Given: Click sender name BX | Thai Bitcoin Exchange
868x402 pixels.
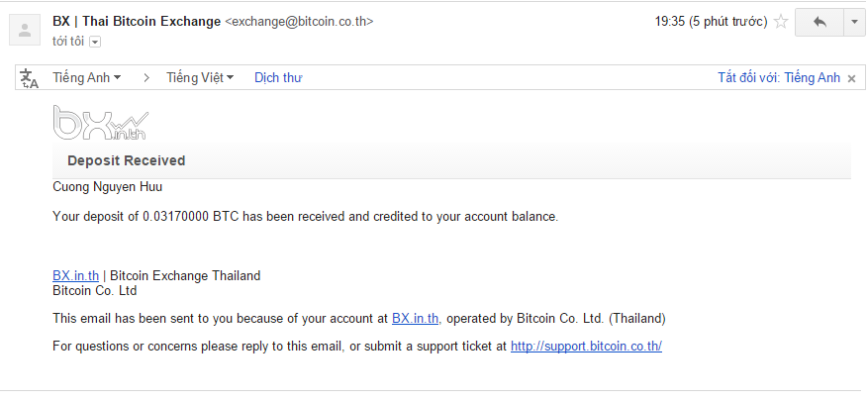Looking at the screenshot, I should [137, 21].
